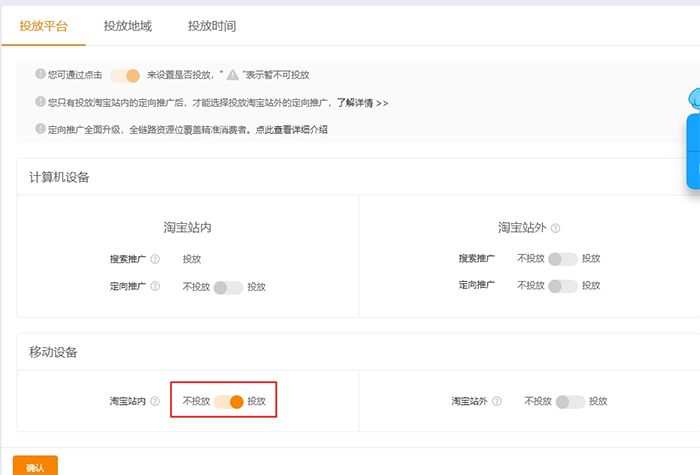Turn on 搜索推广 toggle under 淘宝站外

pyautogui.click(x=563, y=259)
